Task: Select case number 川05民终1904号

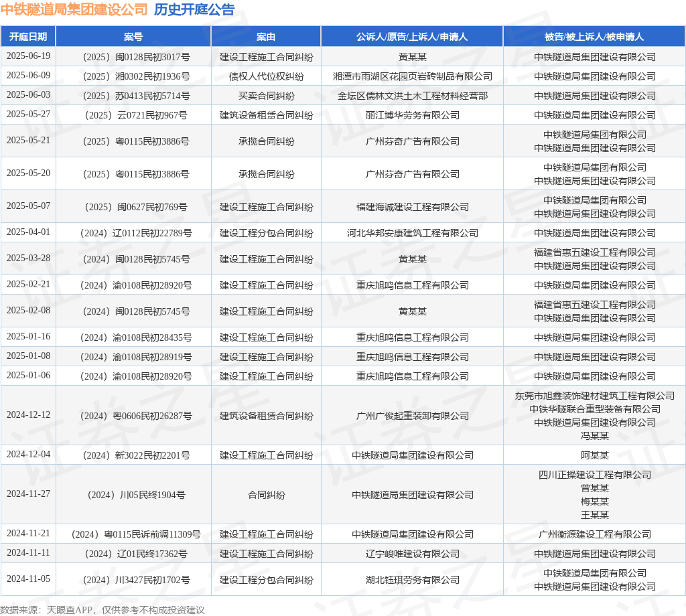Action: tap(137, 495)
